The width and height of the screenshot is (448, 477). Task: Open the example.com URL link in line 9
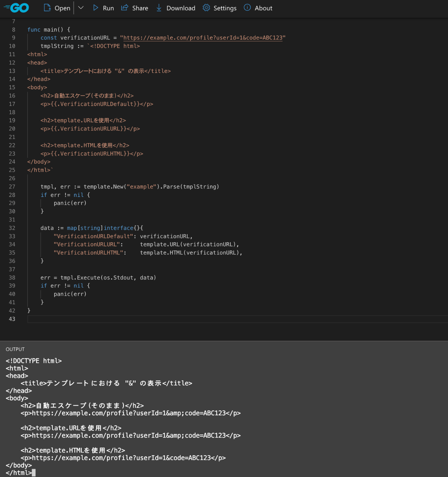pos(203,38)
